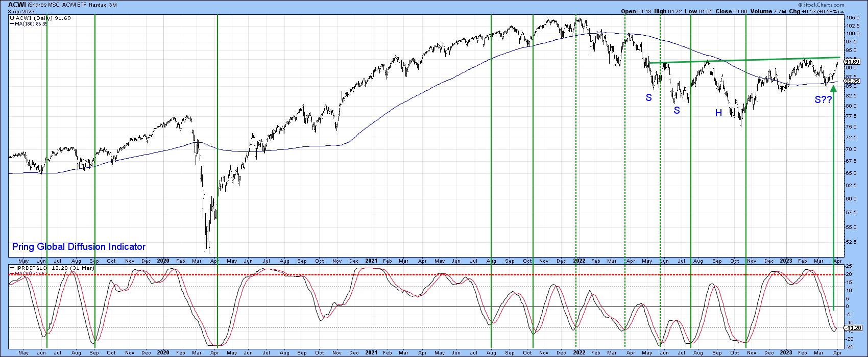Click the 2020 year label below the indicator panel
This screenshot has height=357, width=868.
point(163,352)
